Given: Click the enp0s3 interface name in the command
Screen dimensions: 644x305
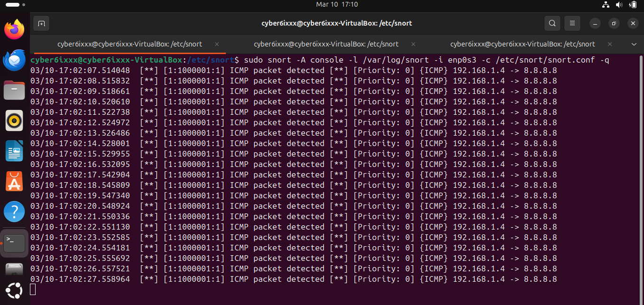Looking at the screenshot, I should pos(457,60).
